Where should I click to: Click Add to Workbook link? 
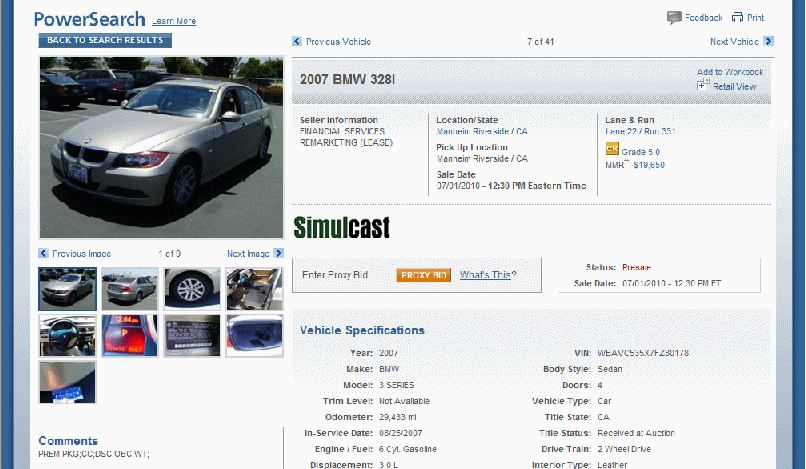point(730,72)
